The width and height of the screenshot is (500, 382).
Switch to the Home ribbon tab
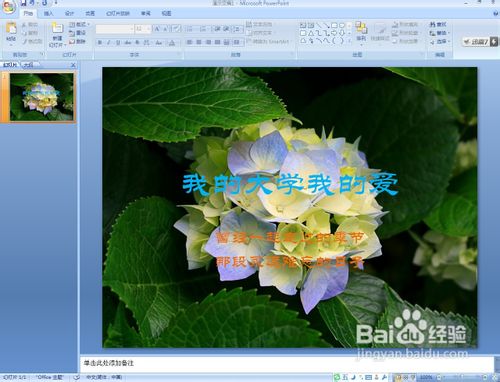(28, 13)
